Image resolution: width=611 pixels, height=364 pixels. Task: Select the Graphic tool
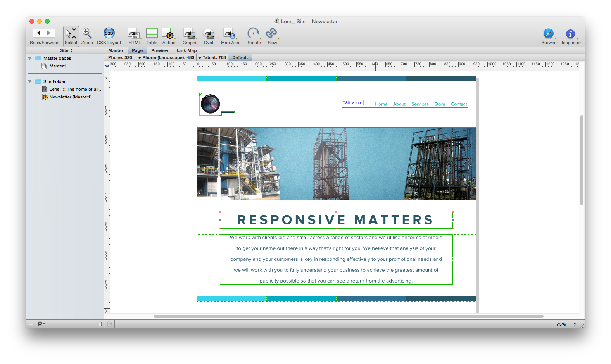[190, 34]
